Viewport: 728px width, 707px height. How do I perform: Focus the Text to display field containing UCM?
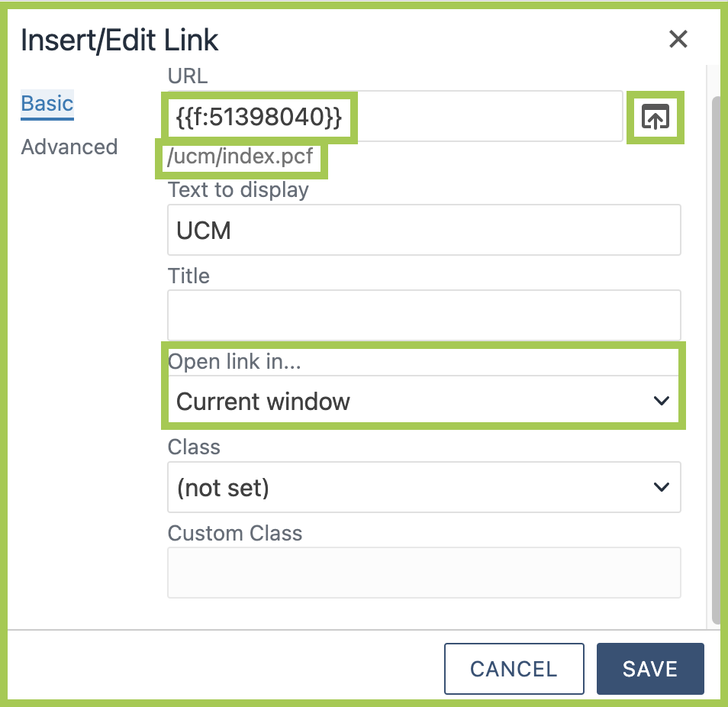coord(424,230)
